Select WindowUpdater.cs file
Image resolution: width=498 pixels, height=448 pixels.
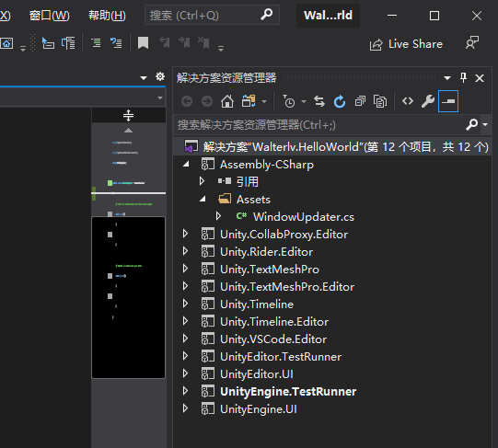click(304, 217)
